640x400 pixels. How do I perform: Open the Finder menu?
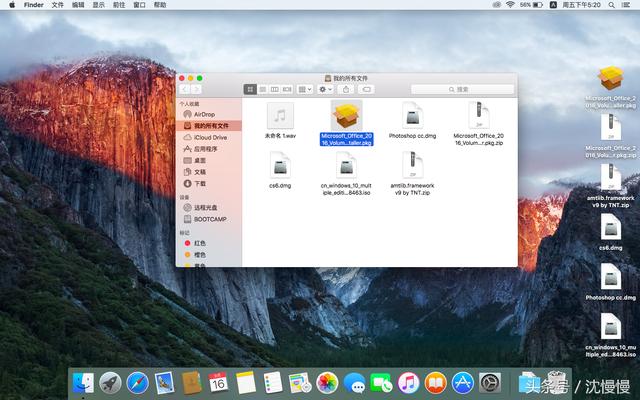tap(33, 5)
